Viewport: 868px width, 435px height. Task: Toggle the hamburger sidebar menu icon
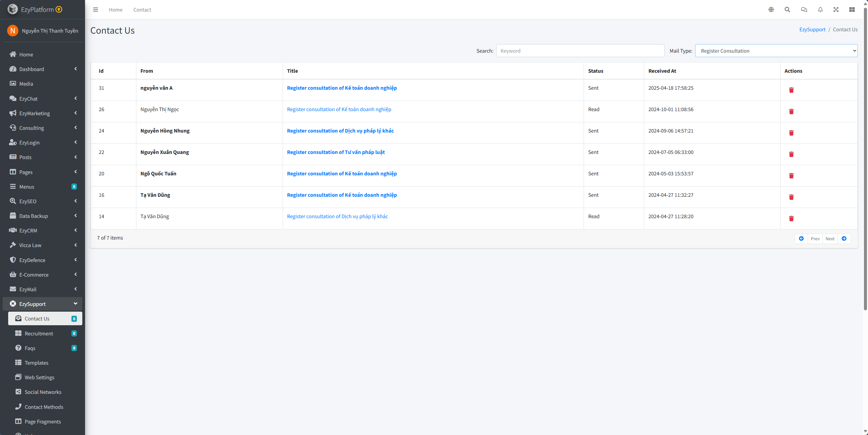click(x=96, y=10)
